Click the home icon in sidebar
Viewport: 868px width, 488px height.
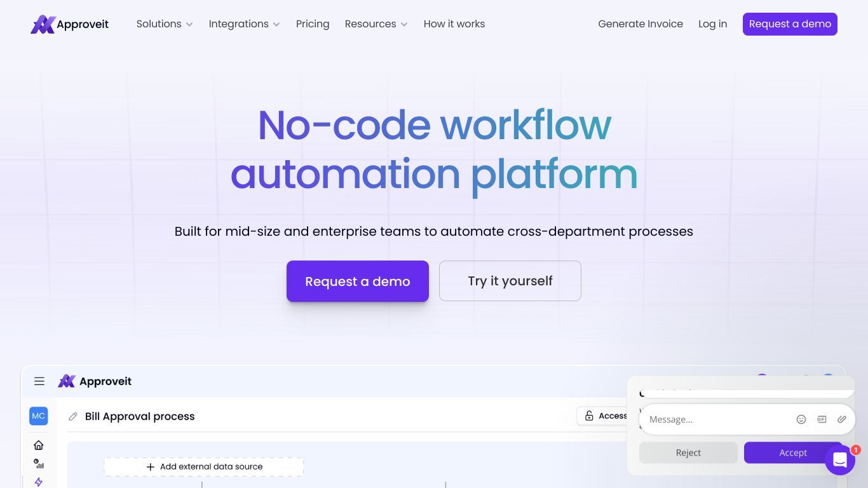(x=39, y=445)
